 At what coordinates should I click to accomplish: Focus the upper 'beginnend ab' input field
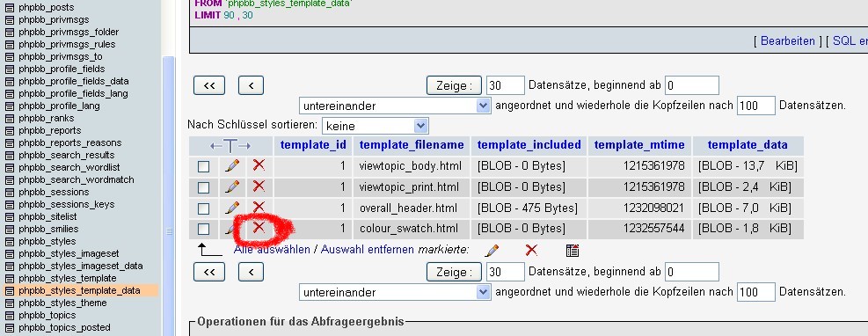point(692,85)
